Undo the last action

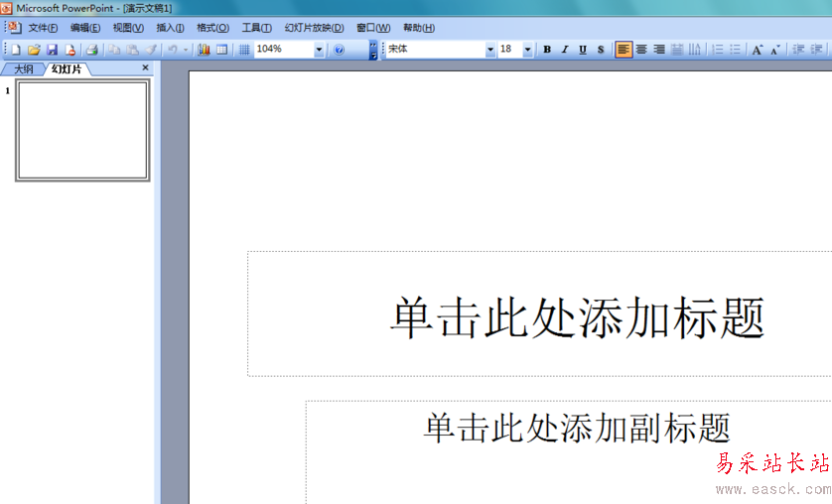(173, 50)
